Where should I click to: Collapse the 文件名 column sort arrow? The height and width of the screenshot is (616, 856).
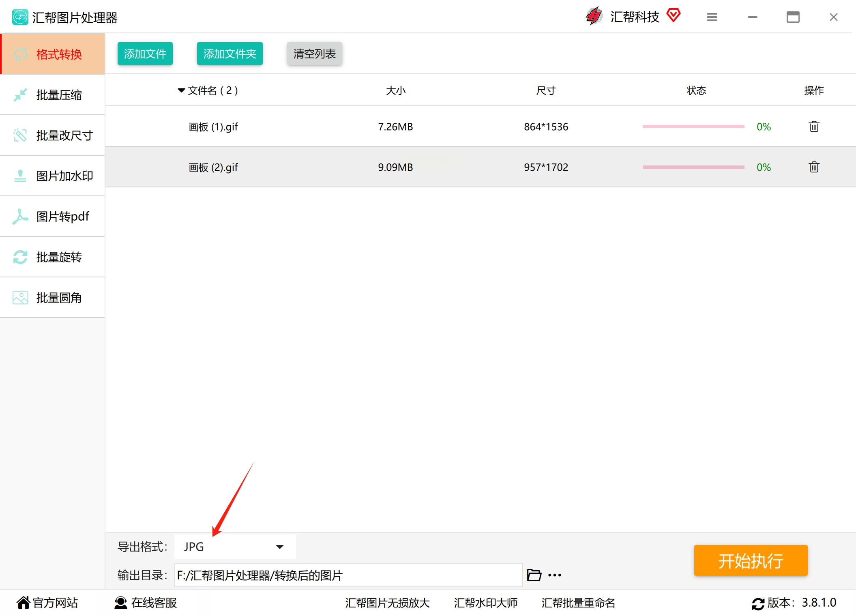point(181,90)
